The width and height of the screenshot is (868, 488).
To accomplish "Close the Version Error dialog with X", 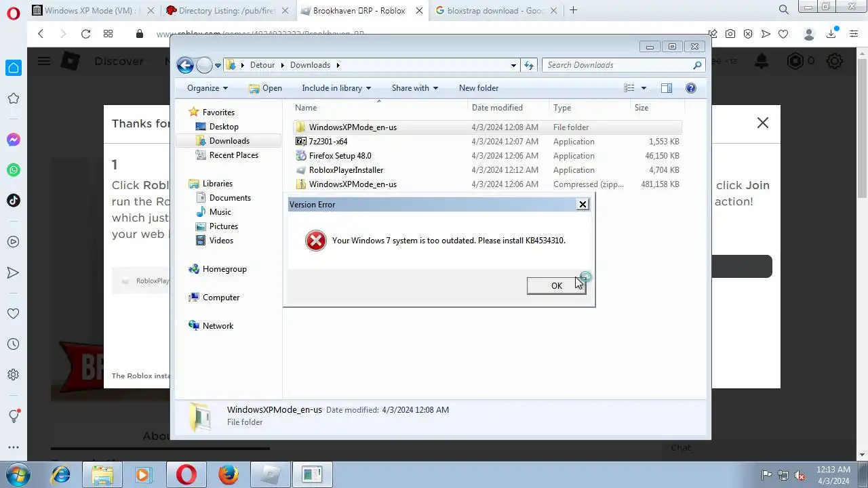I will (x=583, y=204).
